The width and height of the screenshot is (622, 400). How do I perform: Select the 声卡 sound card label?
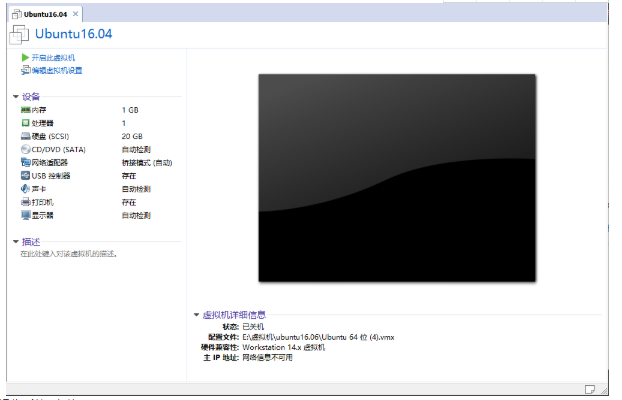(38, 189)
